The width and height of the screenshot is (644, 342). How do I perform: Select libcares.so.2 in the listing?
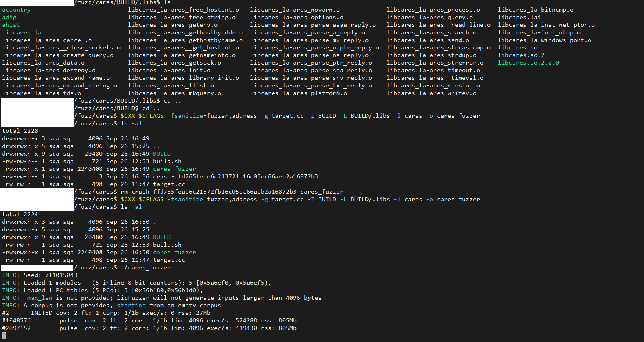521,55
